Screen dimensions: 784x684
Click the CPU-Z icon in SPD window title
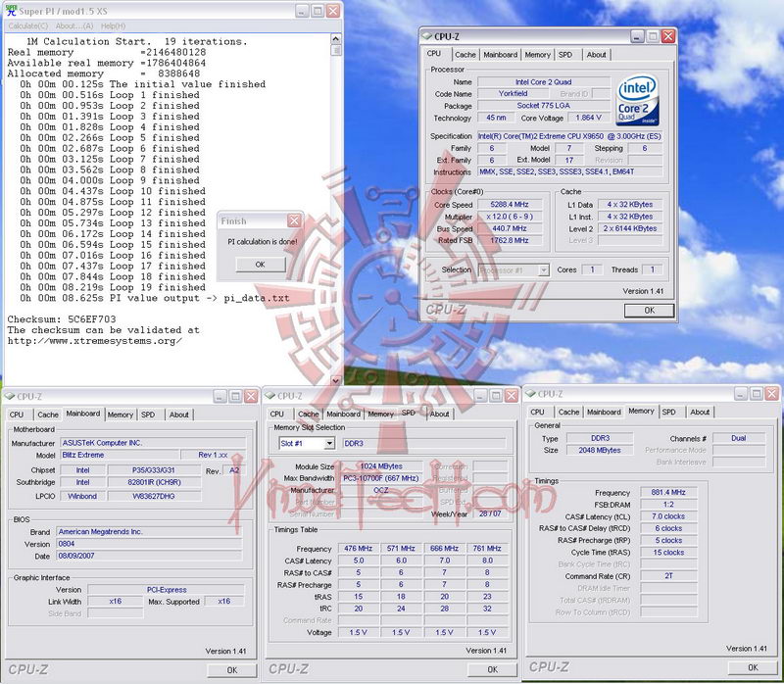270,396
